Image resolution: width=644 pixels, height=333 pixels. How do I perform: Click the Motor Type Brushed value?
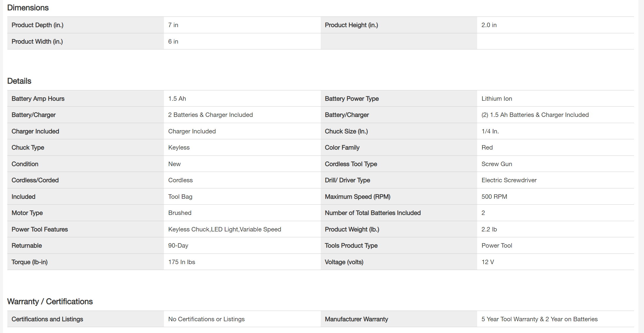coord(180,213)
